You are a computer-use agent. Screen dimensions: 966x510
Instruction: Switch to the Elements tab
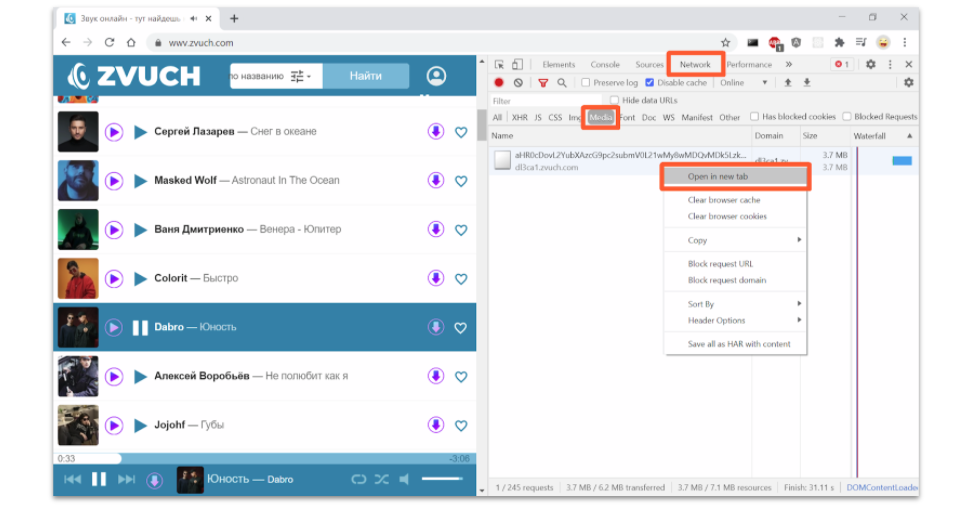(x=559, y=64)
